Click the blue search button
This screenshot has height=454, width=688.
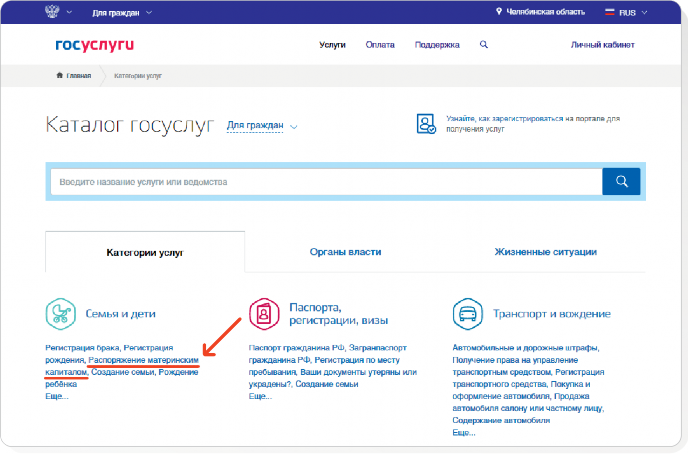pos(621,182)
